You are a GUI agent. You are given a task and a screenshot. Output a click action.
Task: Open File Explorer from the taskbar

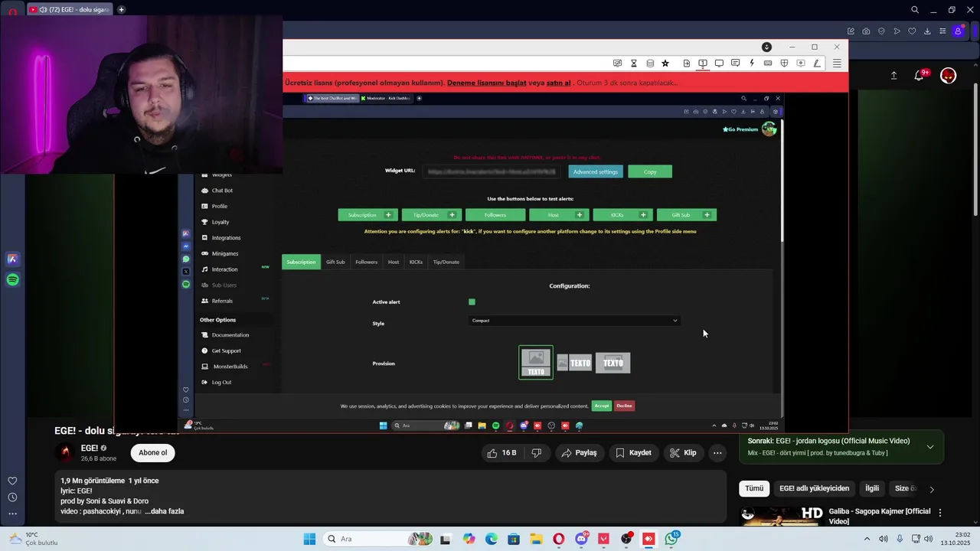pos(536,539)
